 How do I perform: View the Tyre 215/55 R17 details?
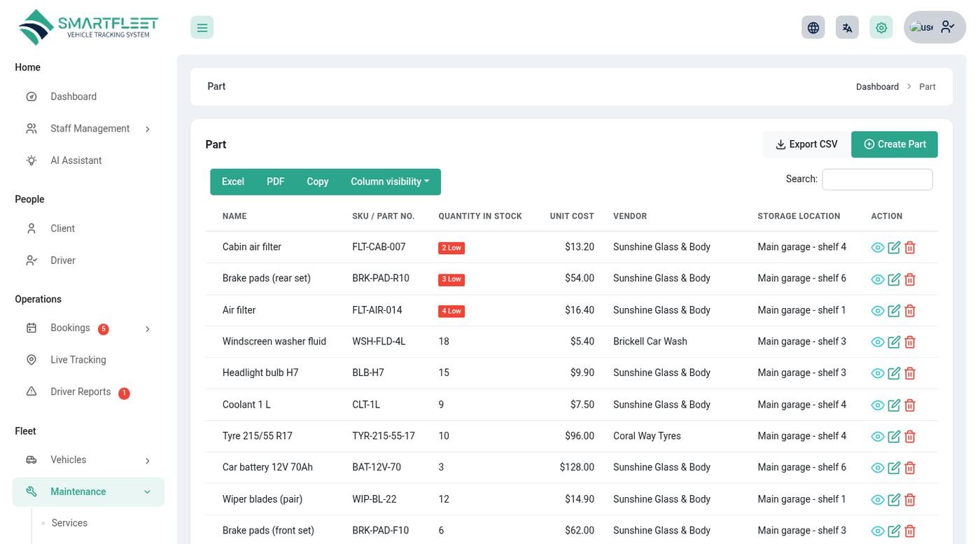pyautogui.click(x=878, y=437)
